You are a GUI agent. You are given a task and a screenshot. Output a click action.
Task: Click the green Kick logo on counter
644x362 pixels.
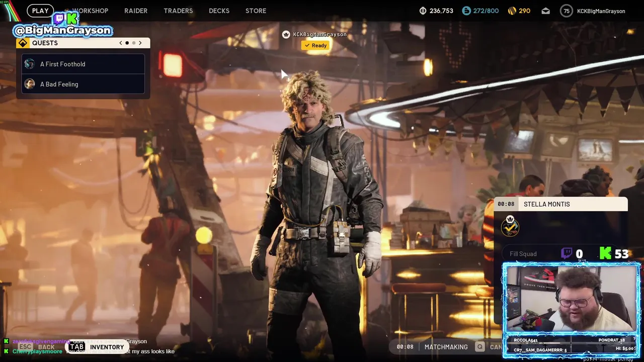(605, 253)
